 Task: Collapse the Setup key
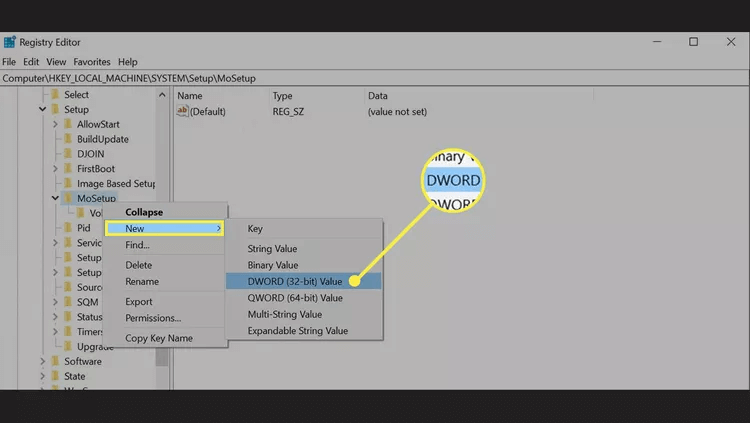pyautogui.click(x=43, y=109)
